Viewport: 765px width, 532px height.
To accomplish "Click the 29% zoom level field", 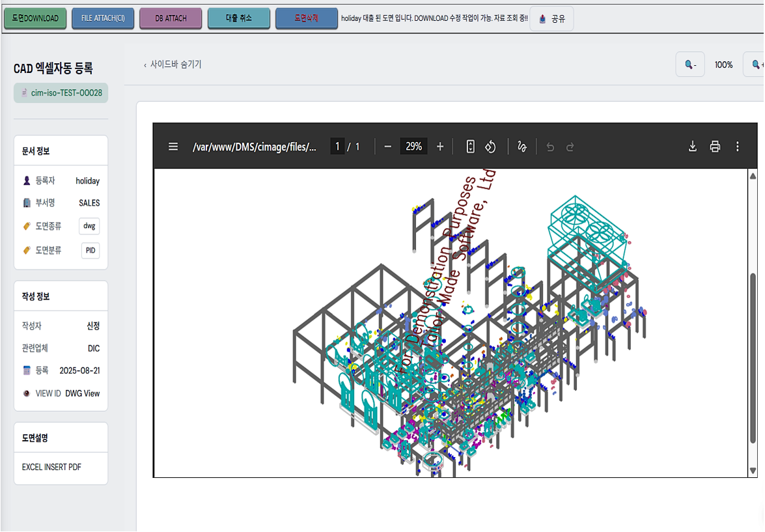I will point(414,147).
